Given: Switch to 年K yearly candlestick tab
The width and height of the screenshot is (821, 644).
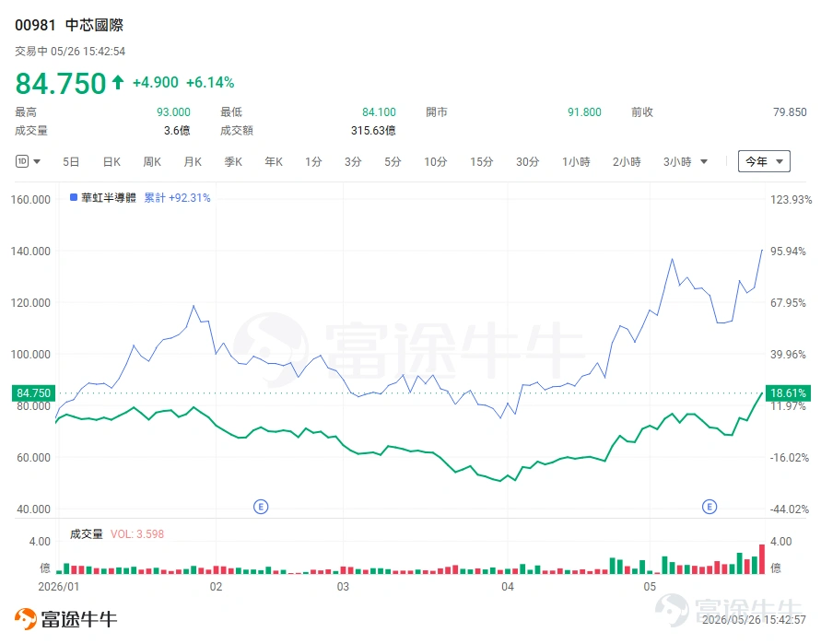Looking at the screenshot, I should pos(274,162).
